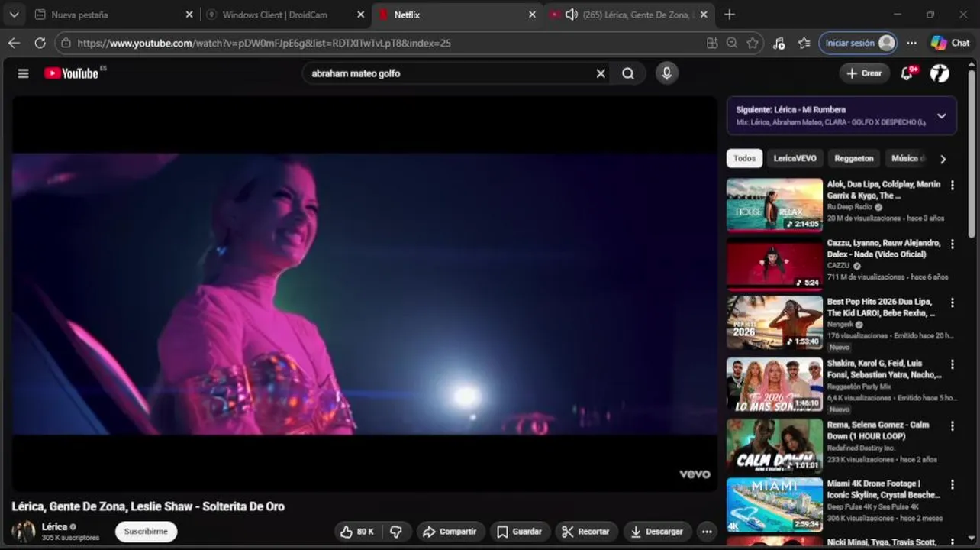Select the LericaVEVO filter chip

[795, 158]
